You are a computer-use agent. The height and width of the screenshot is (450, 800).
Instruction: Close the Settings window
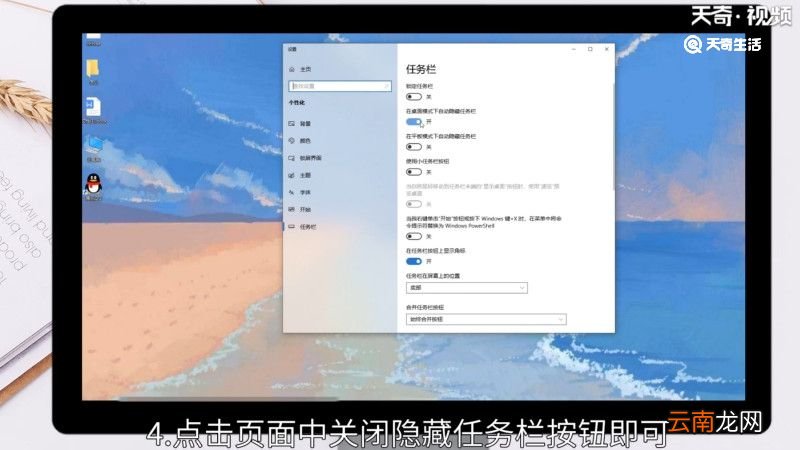(x=607, y=49)
